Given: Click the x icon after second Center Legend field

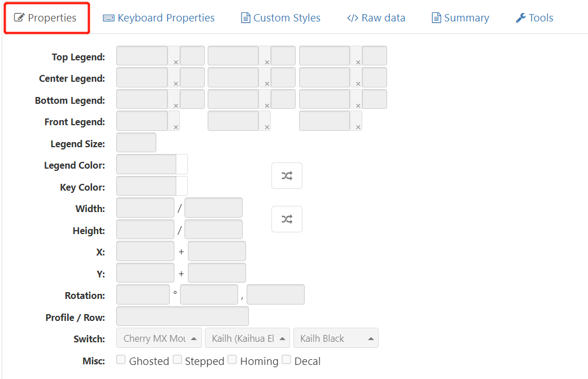Looking at the screenshot, I should (267, 83).
